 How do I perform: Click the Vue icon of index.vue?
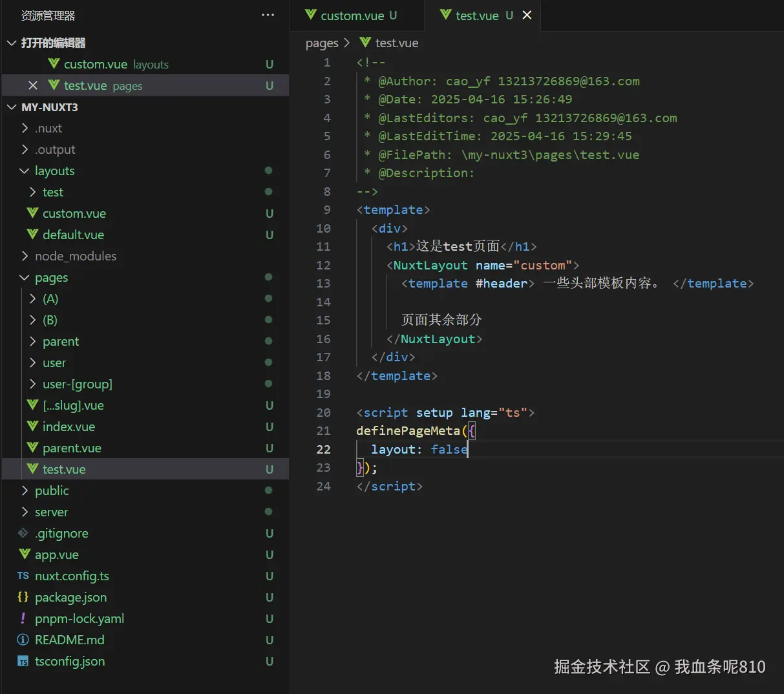32,426
